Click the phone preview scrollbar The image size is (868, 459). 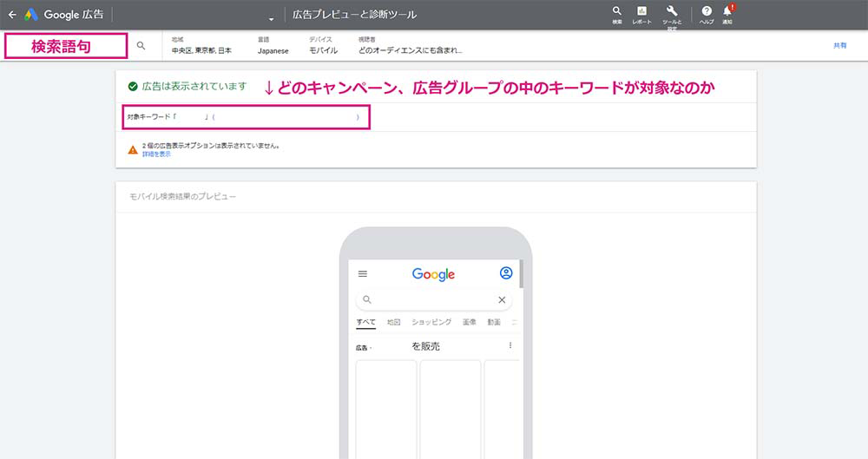(522, 274)
